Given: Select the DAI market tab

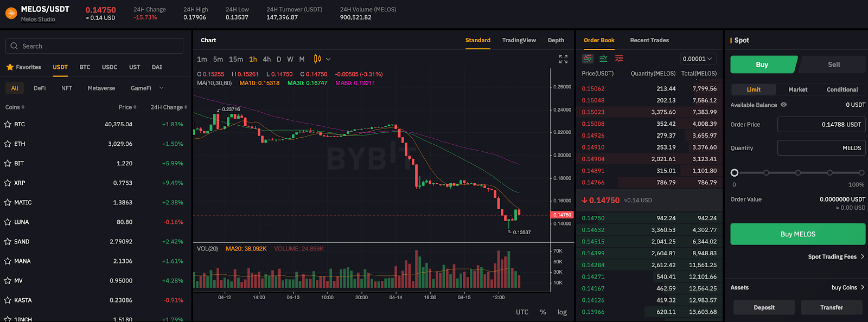Looking at the screenshot, I should [x=157, y=67].
